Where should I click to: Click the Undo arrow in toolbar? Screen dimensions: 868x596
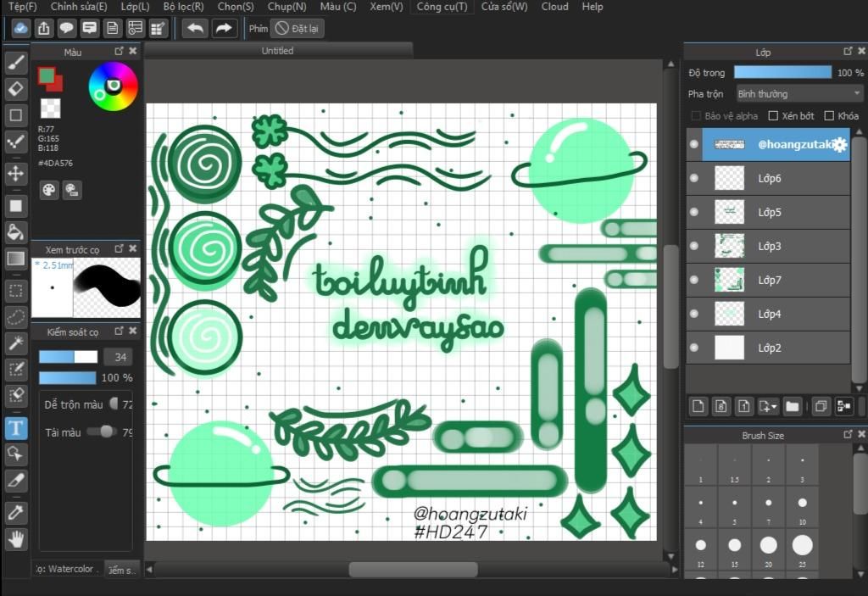tap(195, 28)
